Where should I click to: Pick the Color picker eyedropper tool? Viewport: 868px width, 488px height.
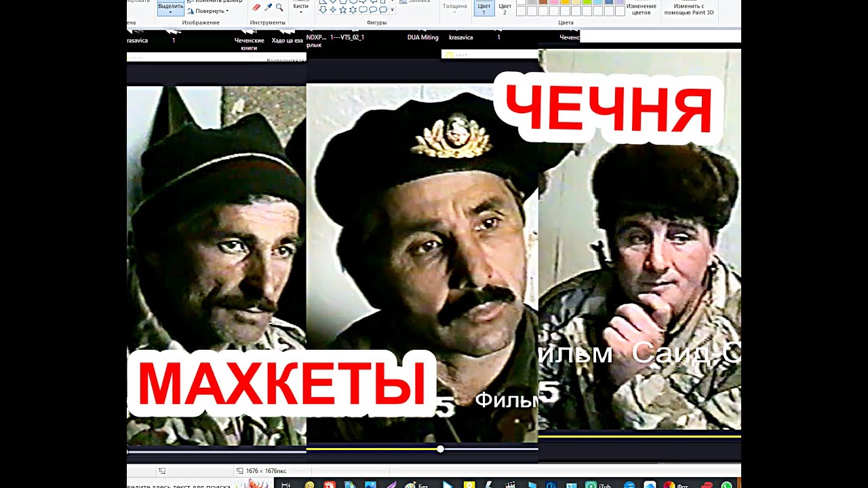268,7
